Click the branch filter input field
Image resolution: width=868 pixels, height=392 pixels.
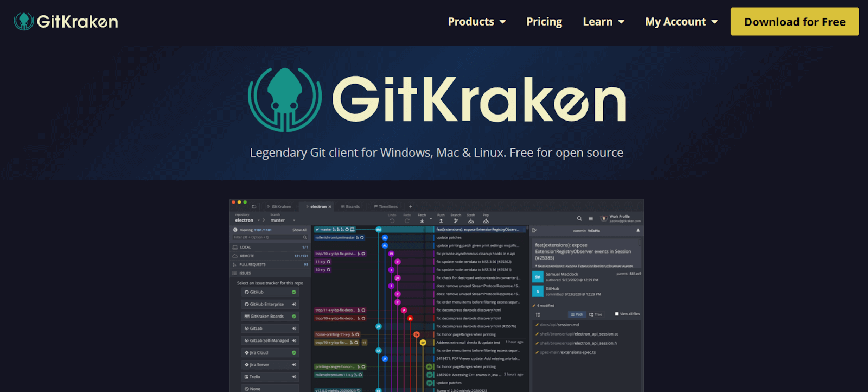coord(271,237)
